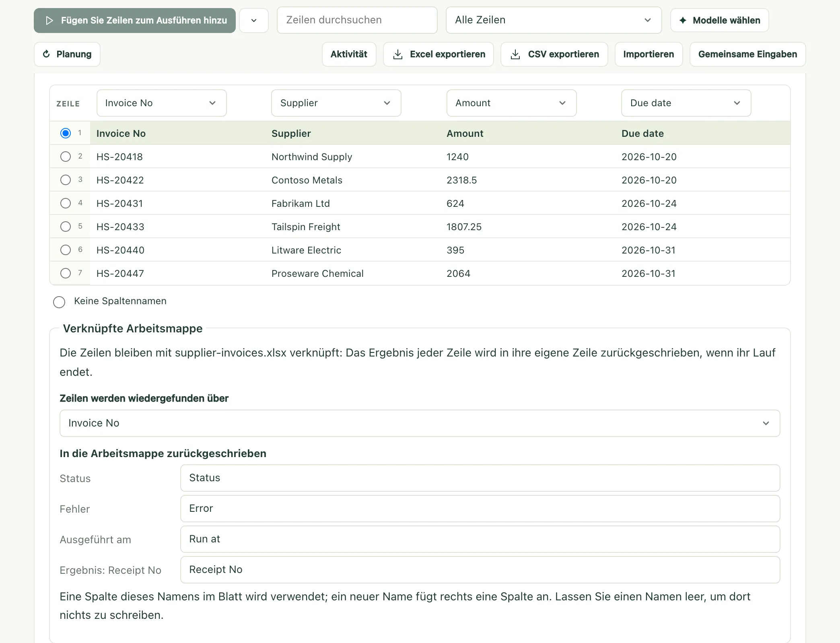The height and width of the screenshot is (643, 840).
Task: Click the download icon for Excel export
Action: click(398, 54)
